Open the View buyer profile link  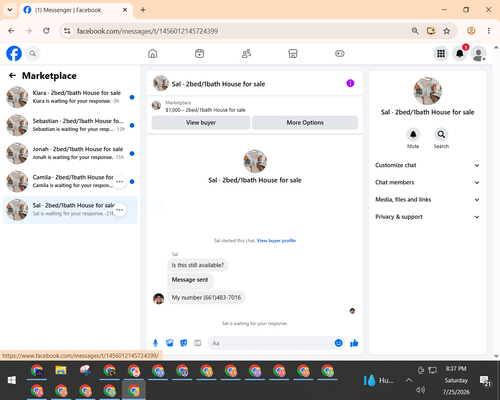[276, 241]
